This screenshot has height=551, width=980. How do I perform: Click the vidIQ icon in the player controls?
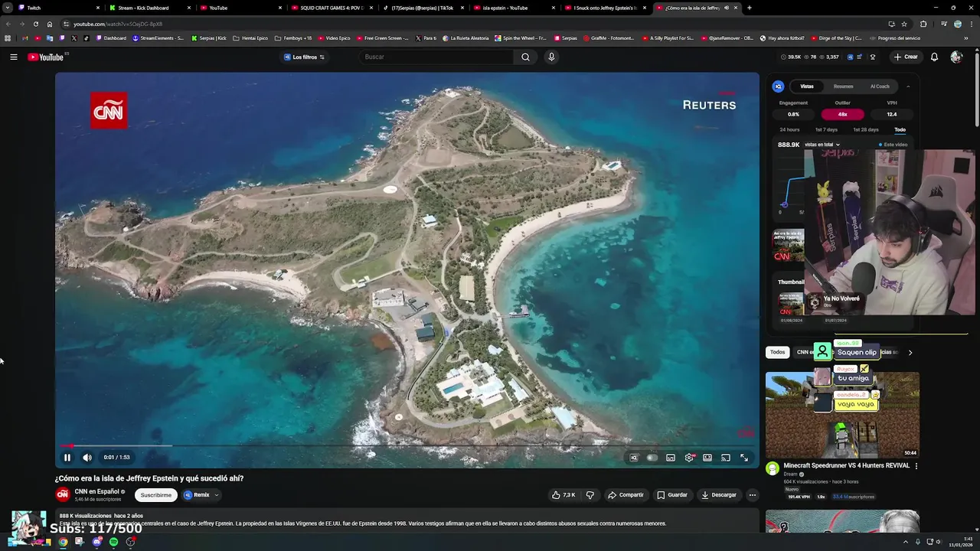tap(633, 458)
